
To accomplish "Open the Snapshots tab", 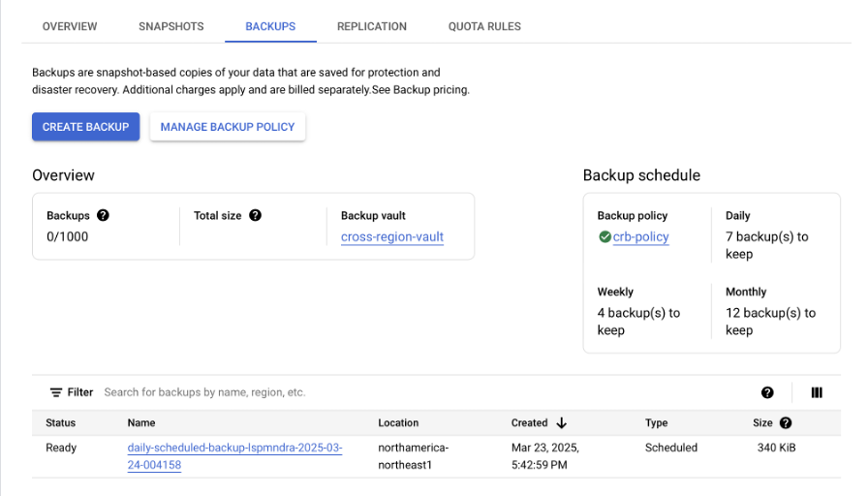I will [171, 26].
